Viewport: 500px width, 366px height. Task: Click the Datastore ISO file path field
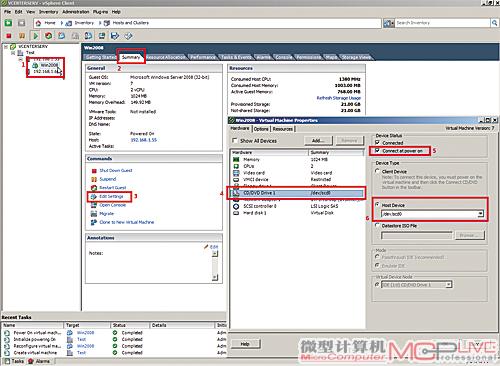tap(417, 235)
